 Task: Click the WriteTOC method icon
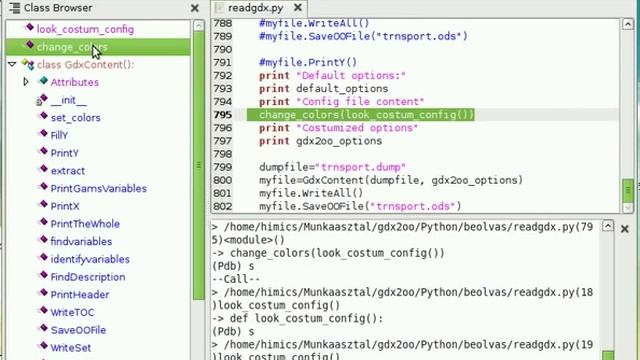[x=43, y=311]
